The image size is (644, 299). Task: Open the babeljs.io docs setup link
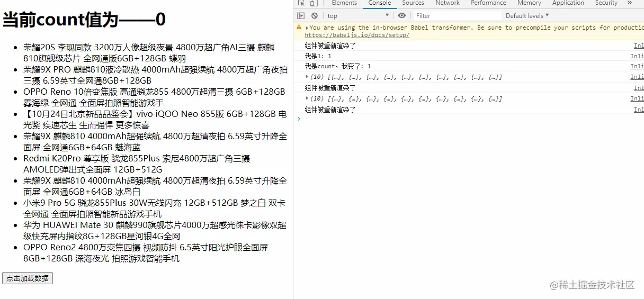click(357, 35)
